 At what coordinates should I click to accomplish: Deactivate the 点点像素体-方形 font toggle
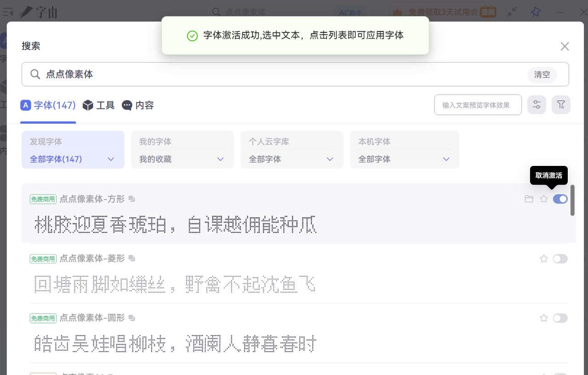click(x=560, y=199)
